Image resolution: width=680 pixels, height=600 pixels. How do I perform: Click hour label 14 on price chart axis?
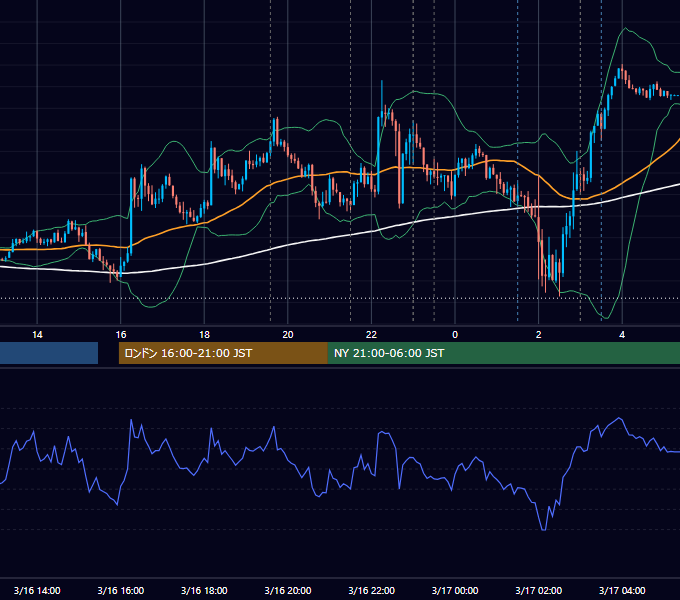(x=37, y=335)
